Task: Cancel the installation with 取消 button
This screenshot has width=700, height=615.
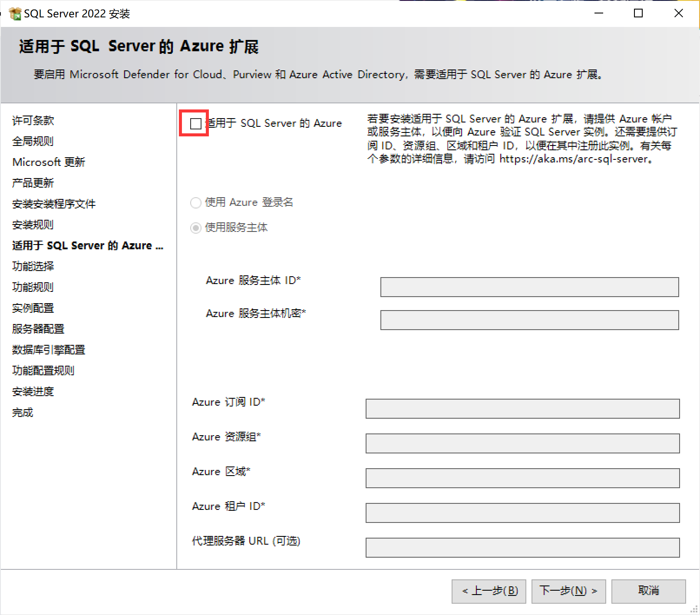Action: pos(648,591)
